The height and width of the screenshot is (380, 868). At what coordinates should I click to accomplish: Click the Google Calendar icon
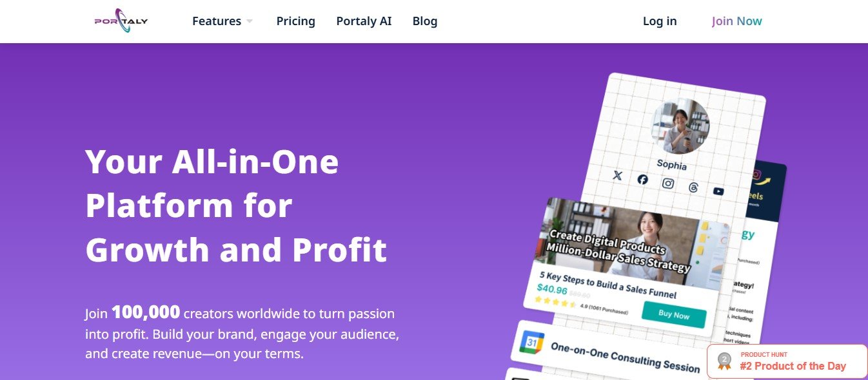[533, 342]
